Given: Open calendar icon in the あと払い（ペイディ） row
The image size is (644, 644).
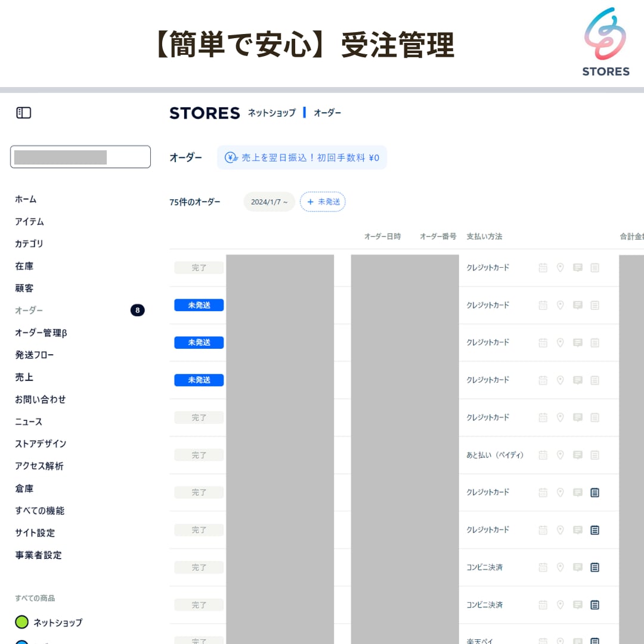Looking at the screenshot, I should tap(543, 454).
